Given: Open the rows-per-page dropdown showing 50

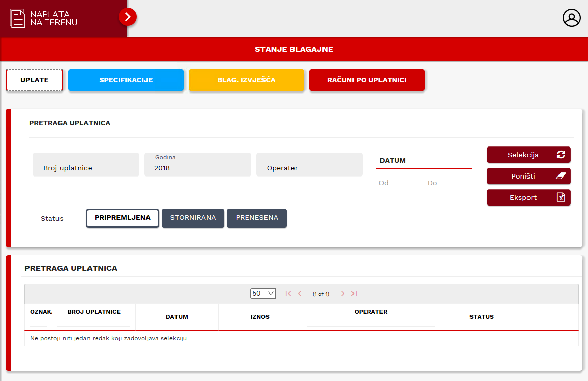Looking at the screenshot, I should (263, 294).
